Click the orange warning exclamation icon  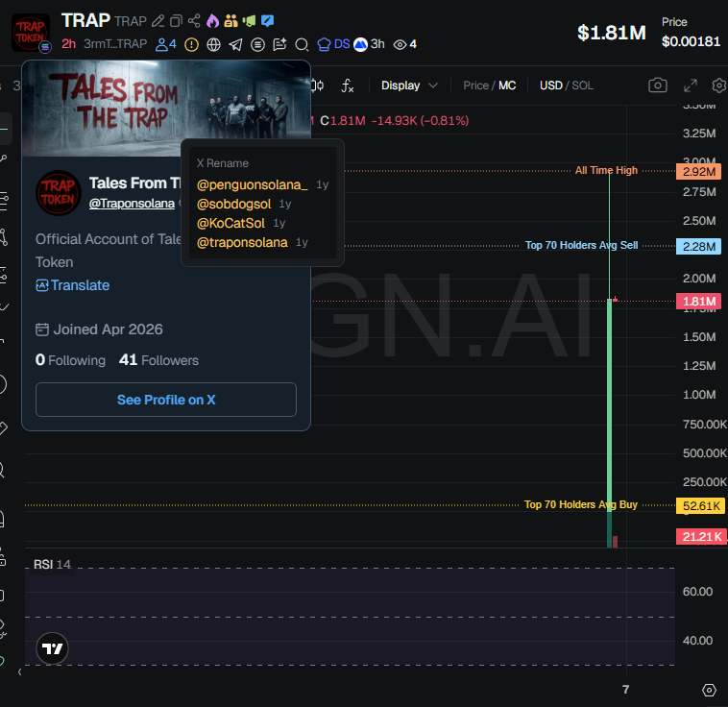click(x=191, y=44)
